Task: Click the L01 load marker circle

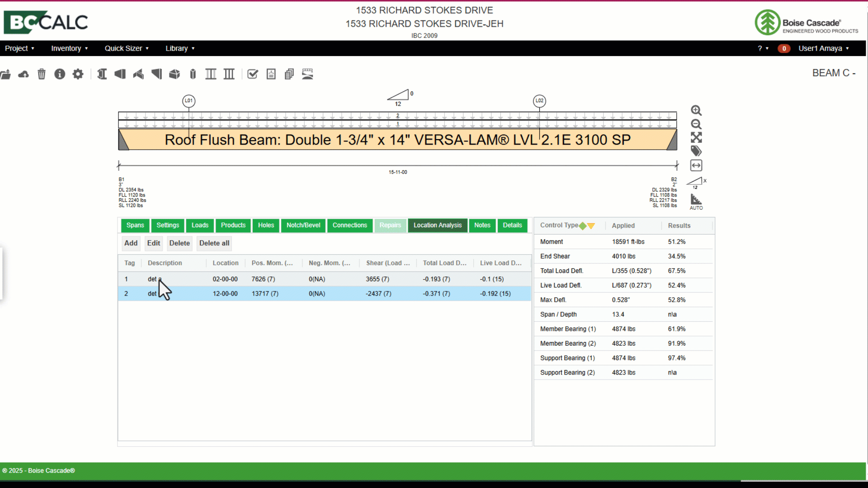Action: 189,101
